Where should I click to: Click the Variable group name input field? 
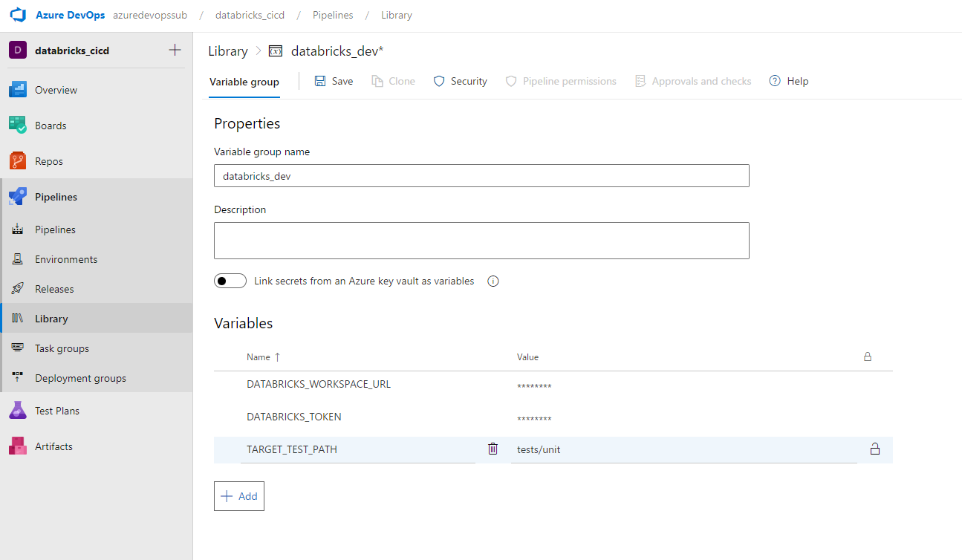click(x=481, y=176)
